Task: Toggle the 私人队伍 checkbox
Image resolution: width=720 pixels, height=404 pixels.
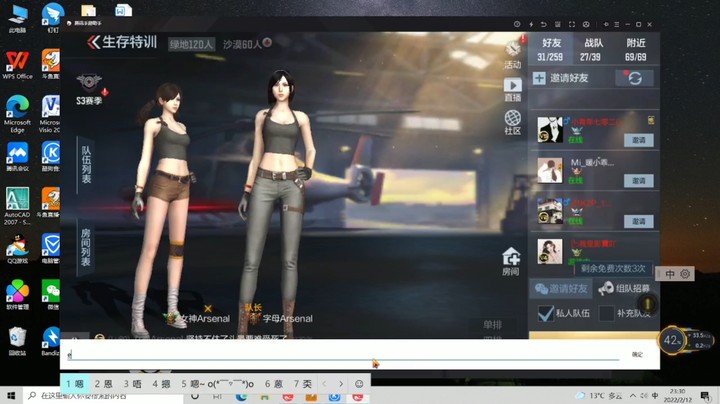Action: 546,313
